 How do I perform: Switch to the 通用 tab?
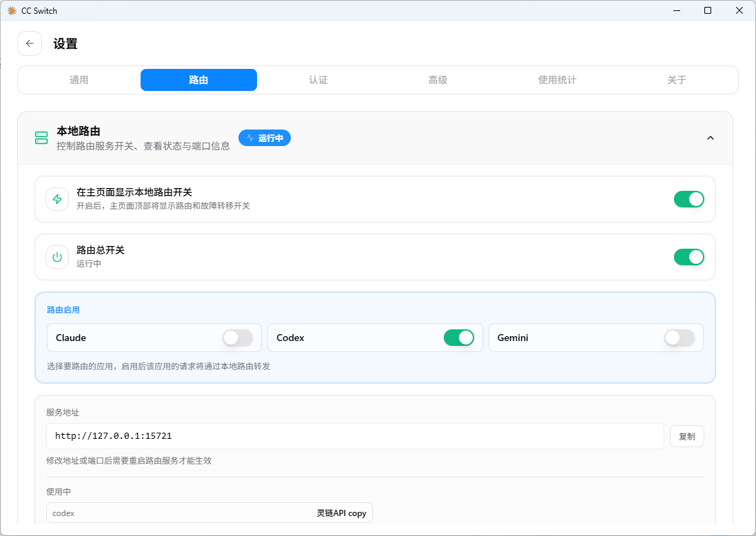79,80
